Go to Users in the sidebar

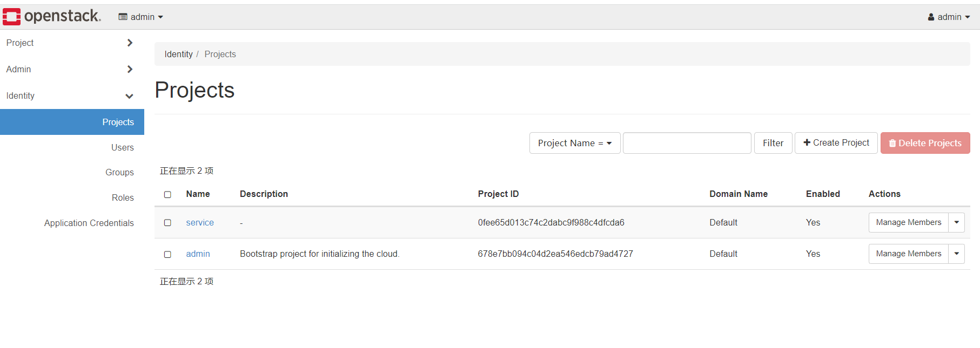pos(123,147)
